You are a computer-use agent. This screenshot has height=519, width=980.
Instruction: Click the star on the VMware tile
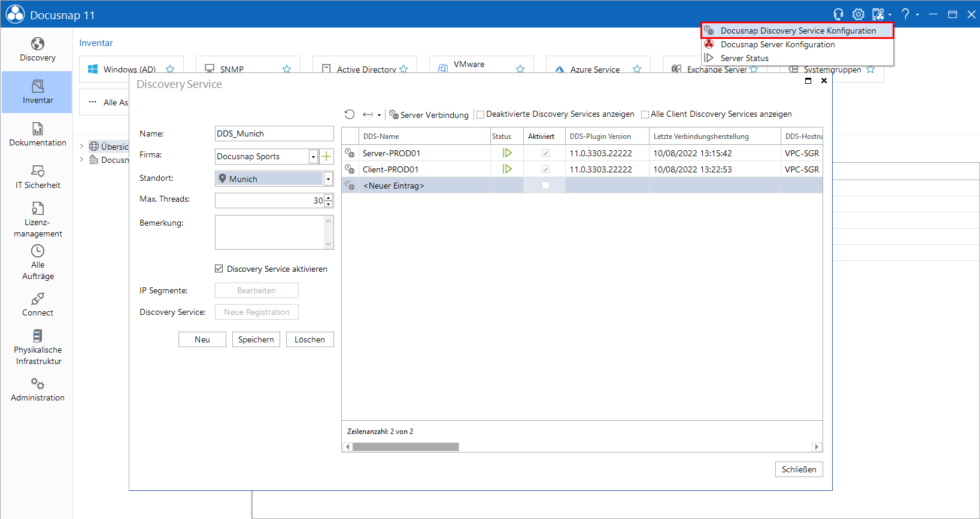[520, 69]
